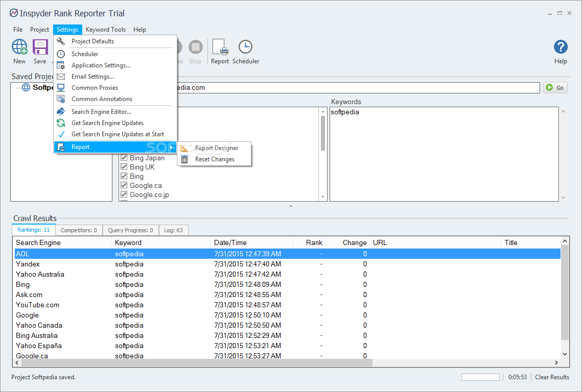Switch to the Query Progress: 0 tab
Image resolution: width=582 pixels, height=392 pixels.
(x=130, y=230)
